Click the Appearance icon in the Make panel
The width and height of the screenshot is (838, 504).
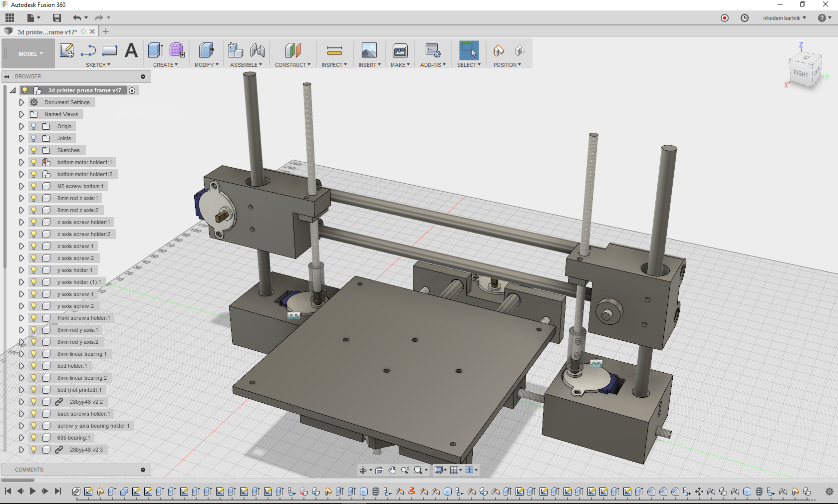tap(400, 50)
